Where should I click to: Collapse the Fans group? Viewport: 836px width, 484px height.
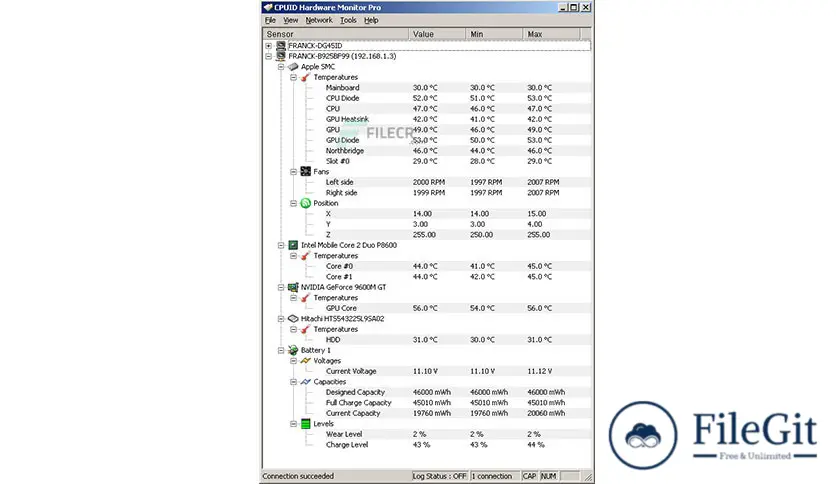(293, 172)
